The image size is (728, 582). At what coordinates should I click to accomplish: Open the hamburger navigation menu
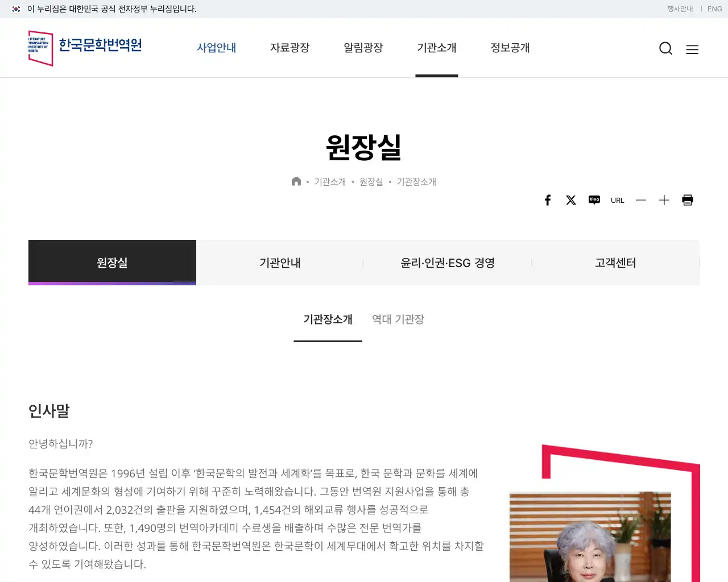[692, 49]
